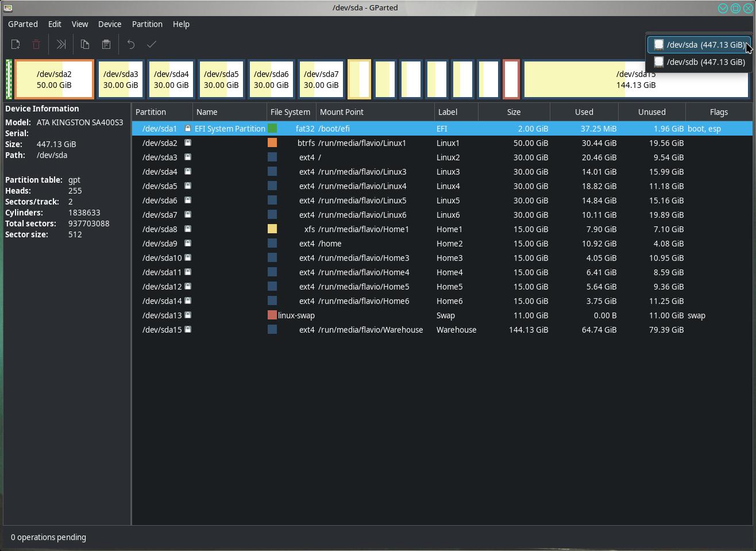
Task: Select /dev/sdb (447.13 GiB) from device list
Action: (699, 62)
